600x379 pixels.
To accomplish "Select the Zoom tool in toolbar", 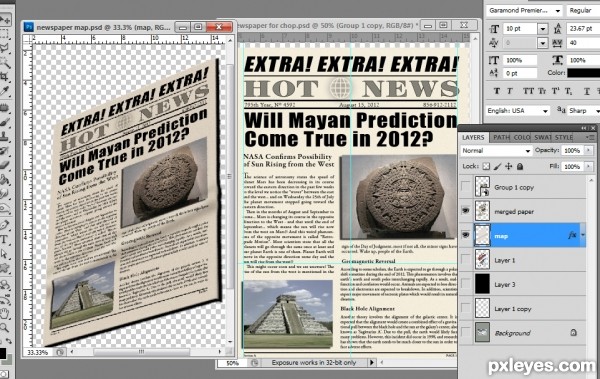I will coord(5,328).
